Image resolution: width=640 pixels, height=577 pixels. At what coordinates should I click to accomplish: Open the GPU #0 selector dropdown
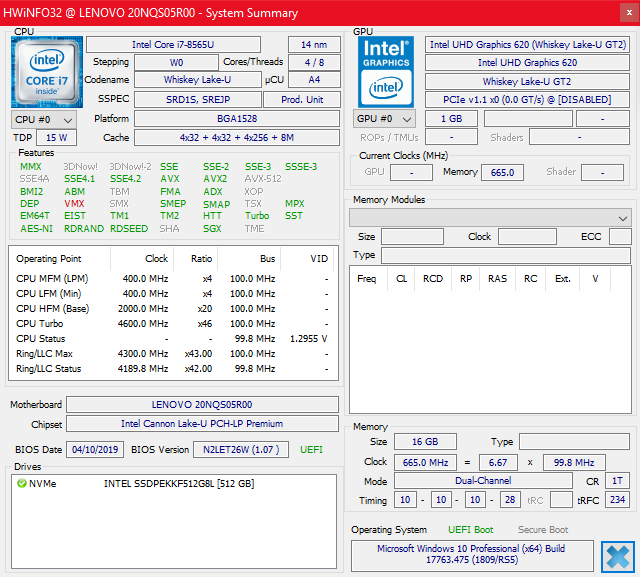(x=386, y=119)
